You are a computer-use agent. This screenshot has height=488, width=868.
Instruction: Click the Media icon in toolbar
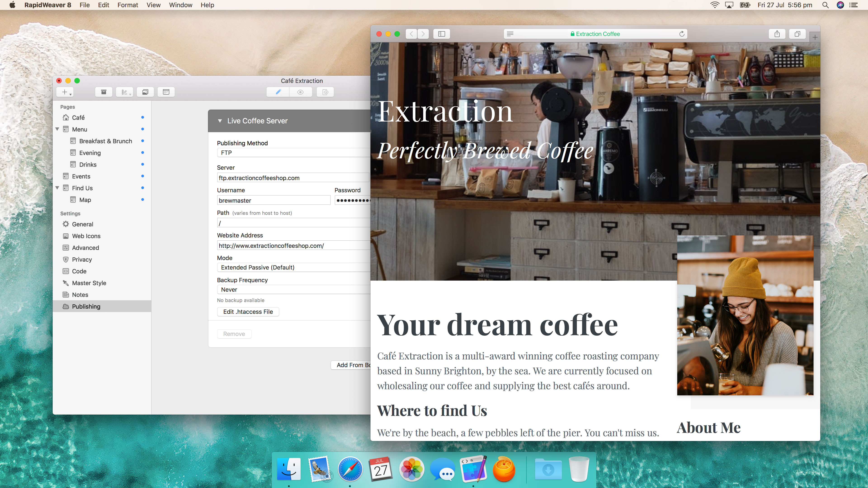(x=146, y=92)
